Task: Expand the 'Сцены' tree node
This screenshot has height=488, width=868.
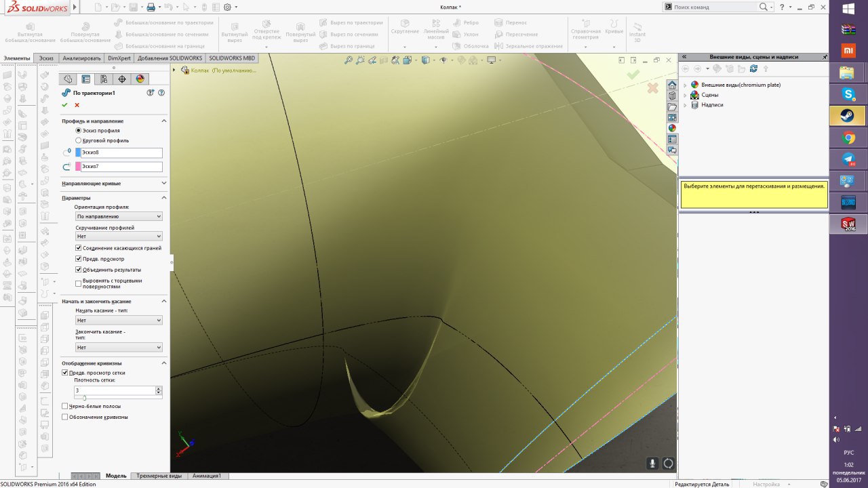Action: point(685,95)
